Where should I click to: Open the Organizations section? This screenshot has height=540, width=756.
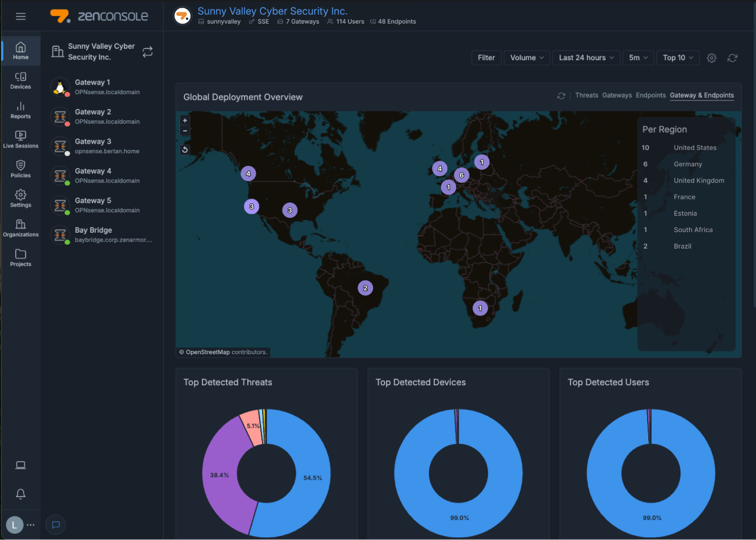click(x=21, y=228)
